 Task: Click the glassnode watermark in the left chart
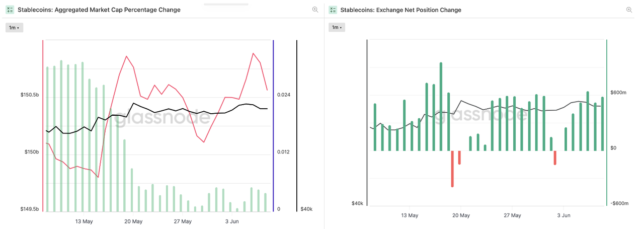160,117
